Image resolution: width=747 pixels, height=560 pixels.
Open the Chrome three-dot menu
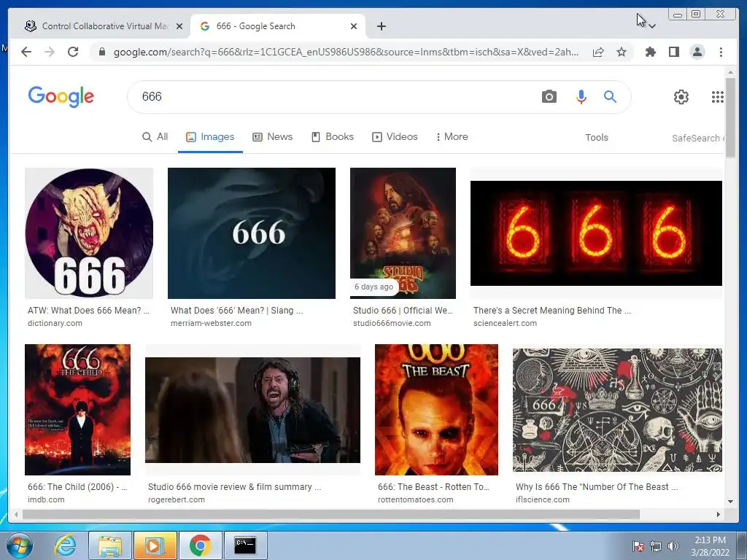pyautogui.click(x=721, y=52)
